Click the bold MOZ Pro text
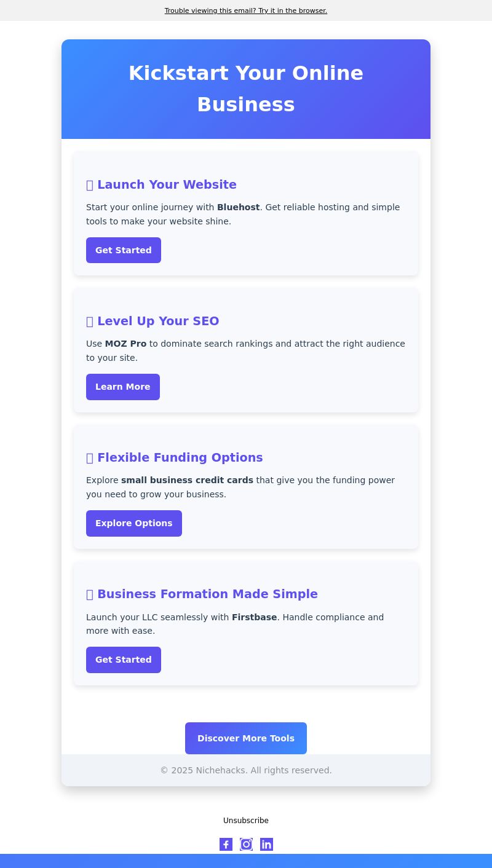This screenshot has height=868, width=492. click(x=125, y=344)
